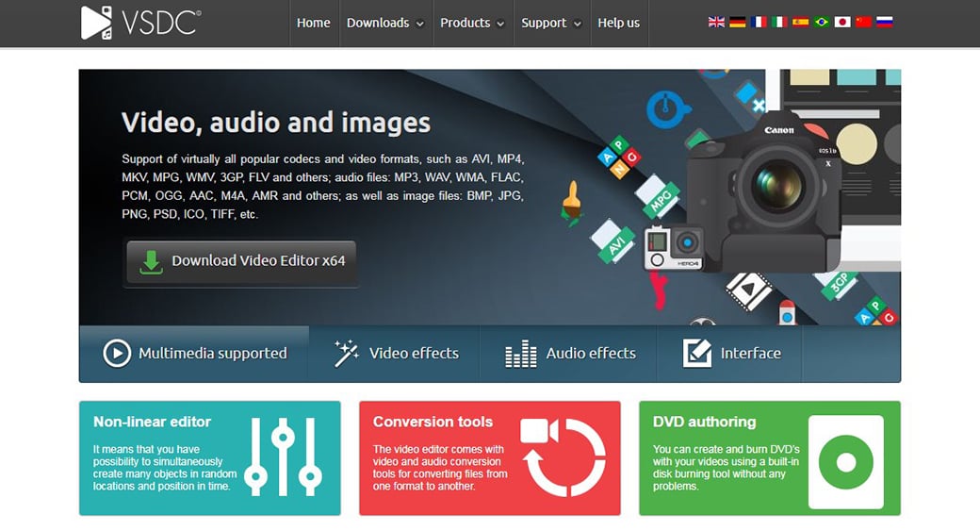The image size is (980, 531).
Task: Choose the Brazilian flag for Portuguese
Action: pos(822,23)
